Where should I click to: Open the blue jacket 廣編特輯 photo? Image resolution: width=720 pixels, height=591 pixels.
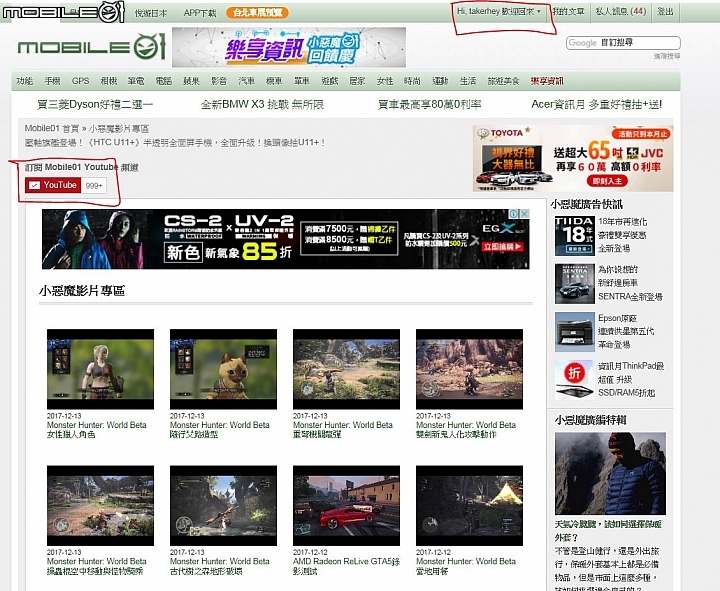(610, 473)
